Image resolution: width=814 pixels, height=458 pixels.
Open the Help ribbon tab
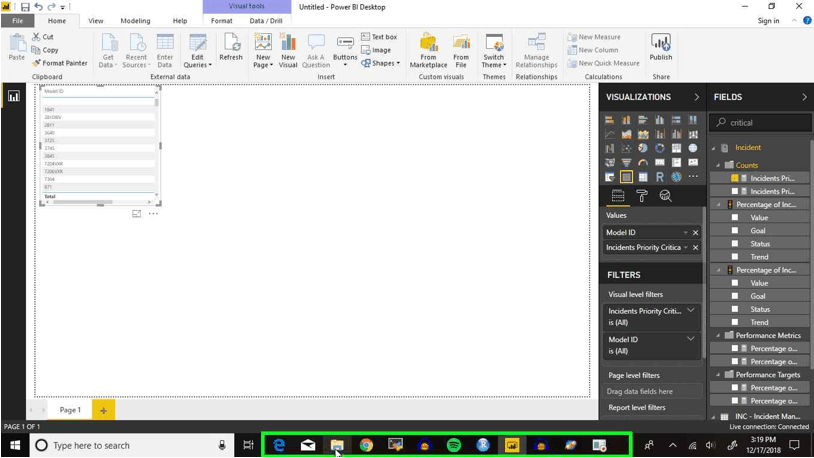[180, 21]
